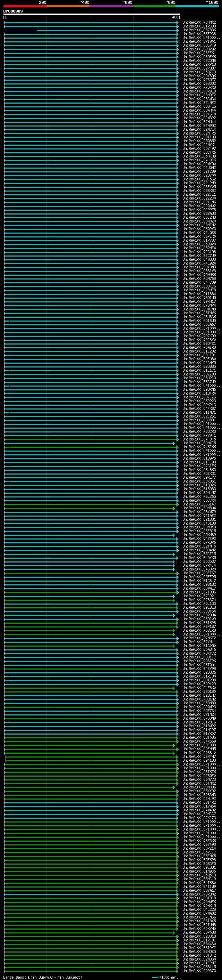Image resolution: width=222 pixels, height=980 pixels.
Task: Click label UniRef100_C3AH44
Action: pyautogui.click(x=199, y=110)
